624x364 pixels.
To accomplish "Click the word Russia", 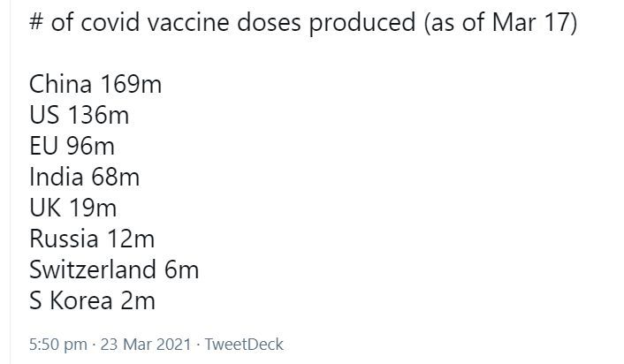I will (65, 239).
